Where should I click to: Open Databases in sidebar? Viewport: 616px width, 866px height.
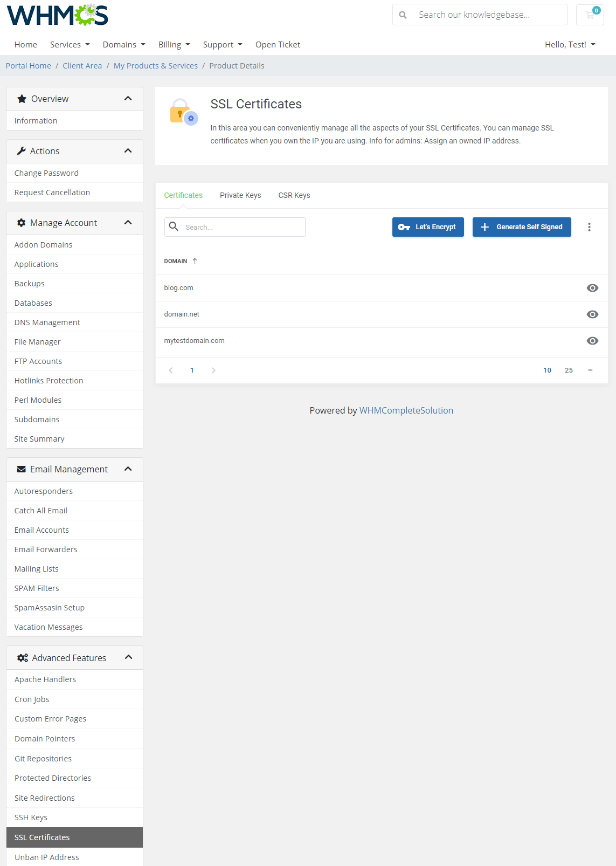(74, 303)
